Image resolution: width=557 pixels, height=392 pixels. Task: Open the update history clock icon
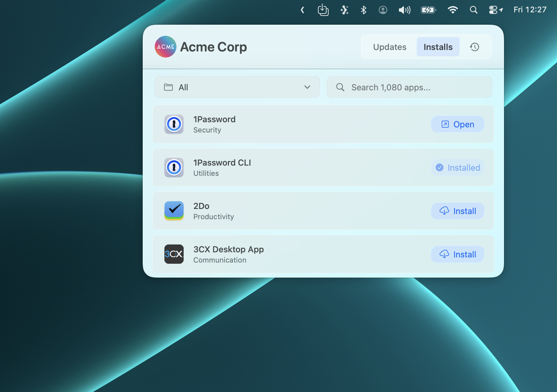pyautogui.click(x=475, y=47)
